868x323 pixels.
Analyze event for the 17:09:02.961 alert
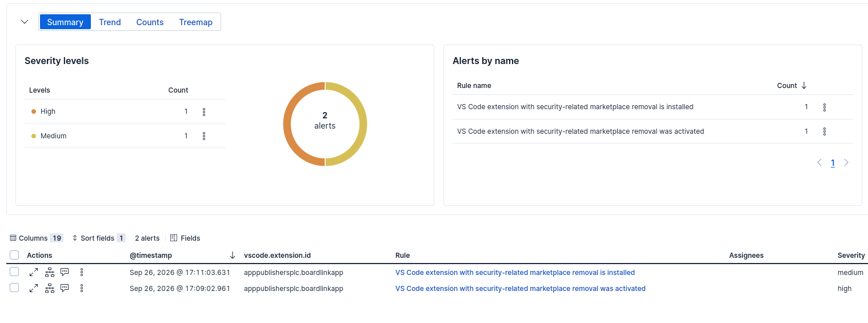click(50, 288)
